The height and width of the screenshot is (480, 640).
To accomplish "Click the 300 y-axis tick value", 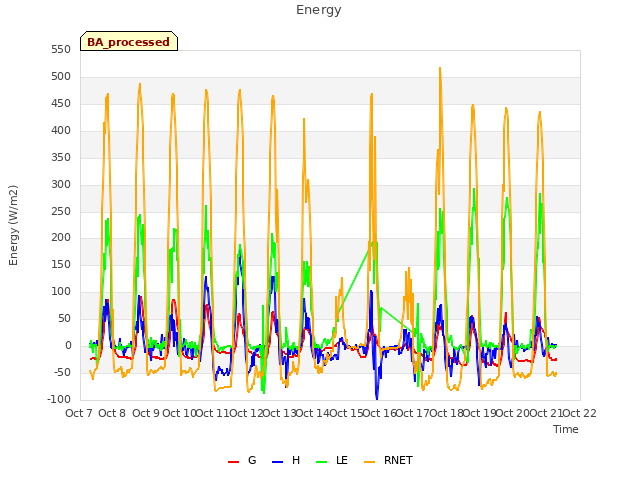I will (61, 184).
